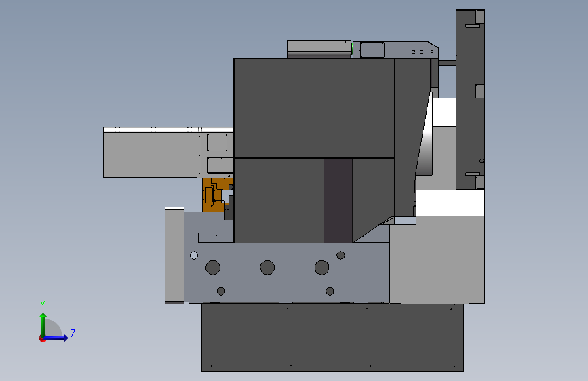This screenshot has height=381, width=588.
Task: Click the blue Z axis arrow of the triad
Action: [x=56, y=338]
